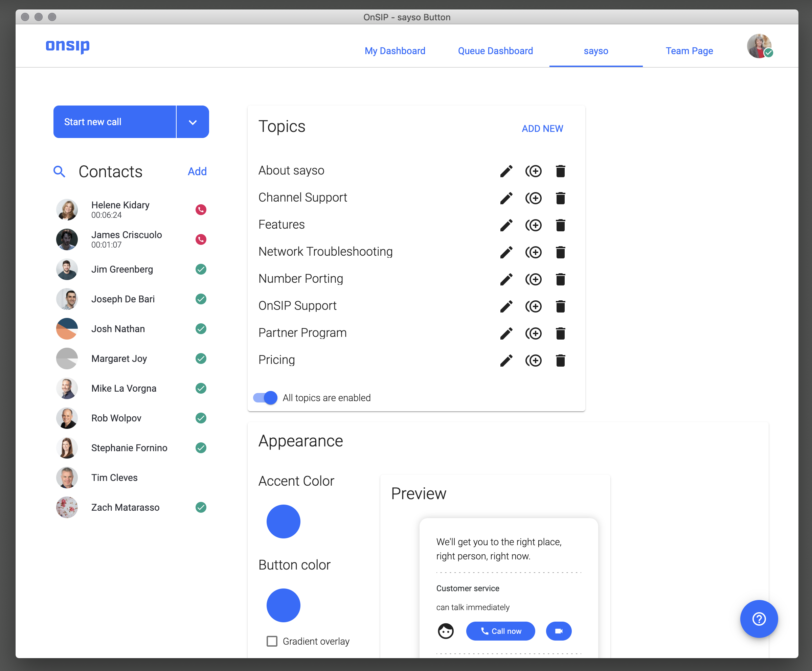Screen dimensions: 812x671
Task: Delete the Channel Support topic
Action: [x=560, y=198]
